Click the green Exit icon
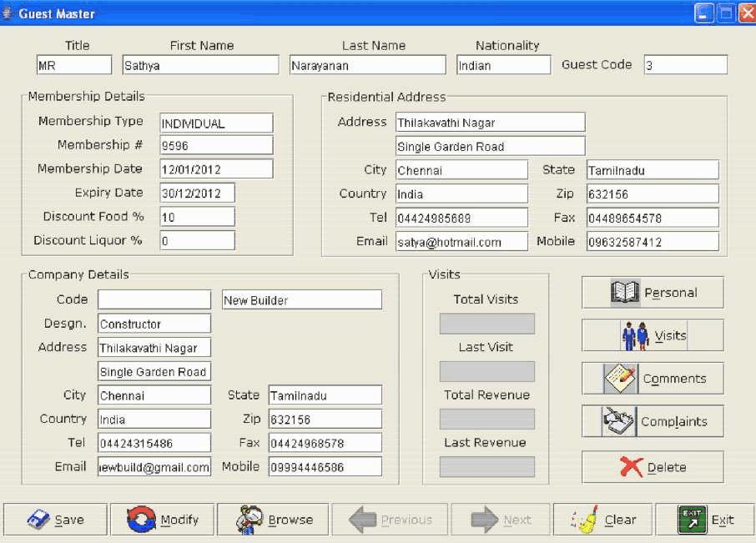The image size is (756, 543). (692, 520)
